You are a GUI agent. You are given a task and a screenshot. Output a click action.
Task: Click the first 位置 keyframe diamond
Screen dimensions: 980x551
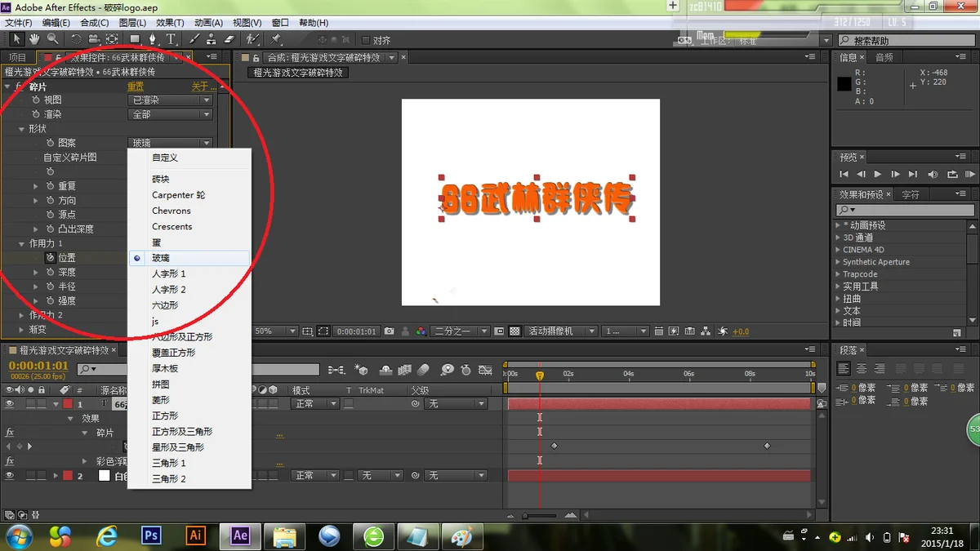(555, 446)
